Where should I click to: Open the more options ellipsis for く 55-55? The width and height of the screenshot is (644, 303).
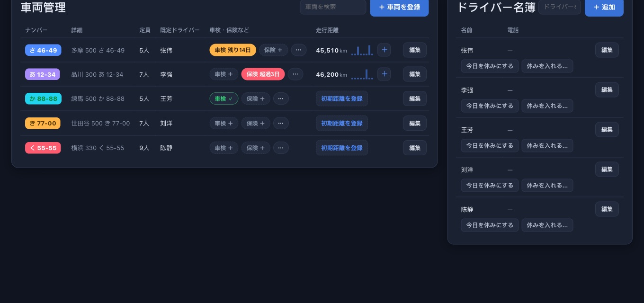[x=281, y=148]
